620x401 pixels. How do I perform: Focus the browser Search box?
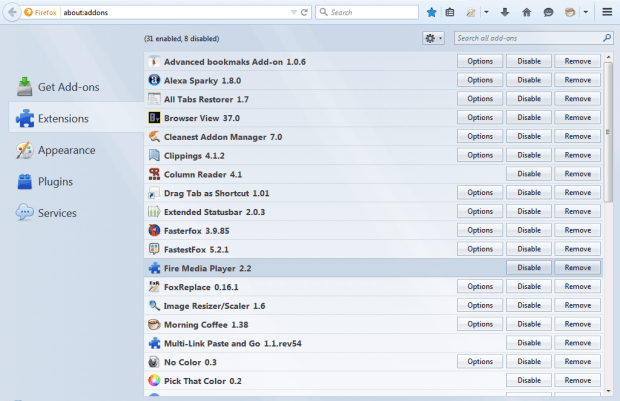pyautogui.click(x=367, y=12)
